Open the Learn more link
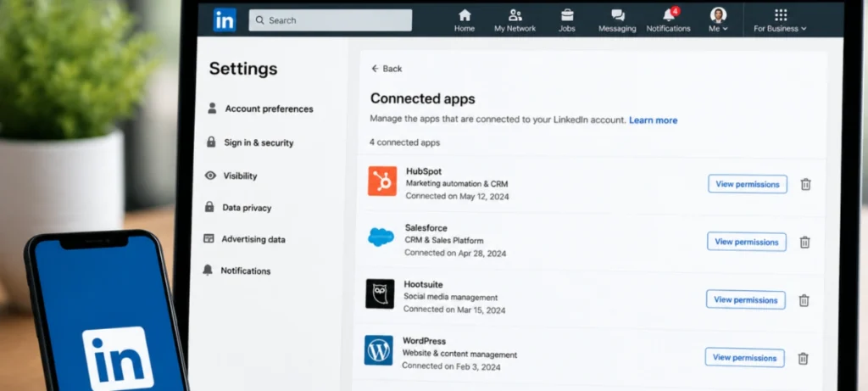Viewport: 868px width, 391px height. pos(654,120)
